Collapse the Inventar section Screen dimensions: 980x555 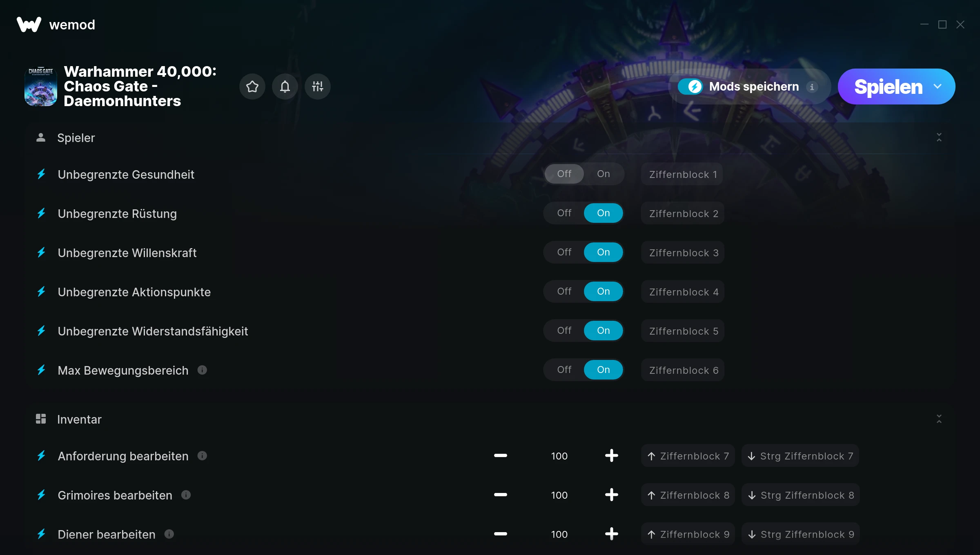click(x=939, y=419)
